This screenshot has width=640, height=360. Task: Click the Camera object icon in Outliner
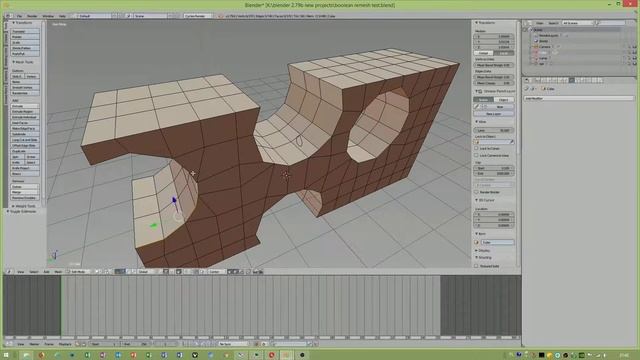536,47
